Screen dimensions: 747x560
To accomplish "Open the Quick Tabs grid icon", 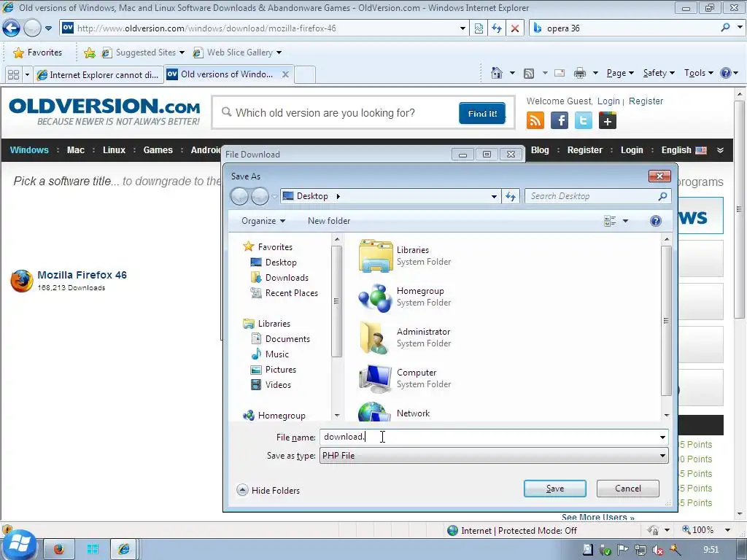I will (x=13, y=75).
